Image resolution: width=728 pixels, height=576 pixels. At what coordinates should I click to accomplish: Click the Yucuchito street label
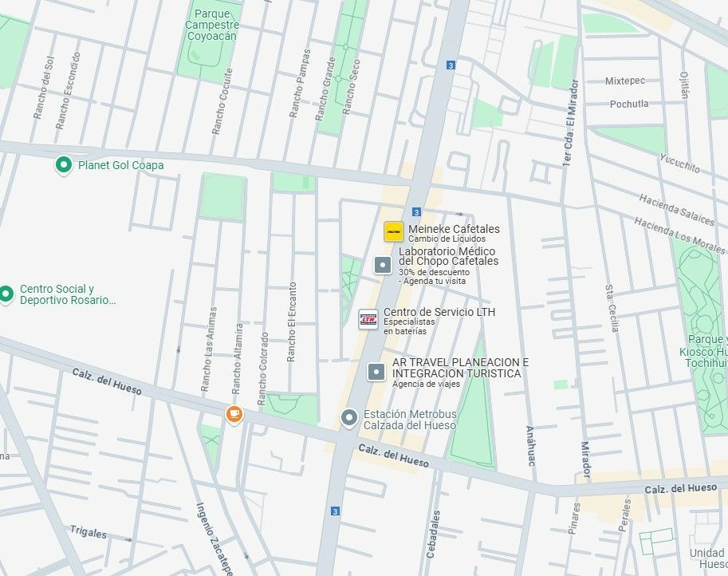[x=680, y=164]
